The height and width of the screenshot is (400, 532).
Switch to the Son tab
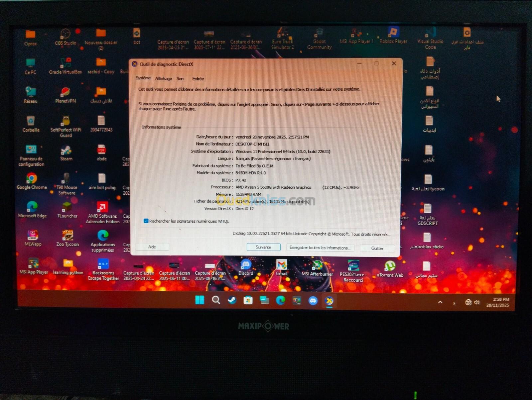pos(180,79)
